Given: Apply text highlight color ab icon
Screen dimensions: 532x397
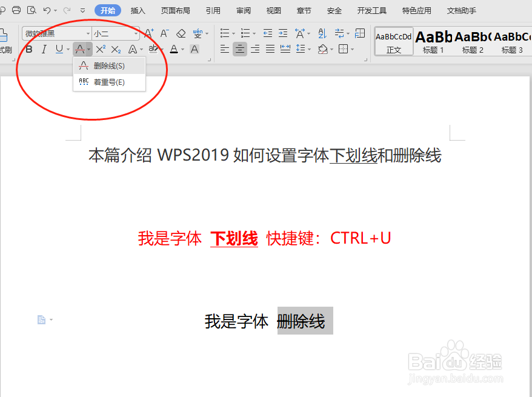Looking at the screenshot, I should (x=153, y=50).
